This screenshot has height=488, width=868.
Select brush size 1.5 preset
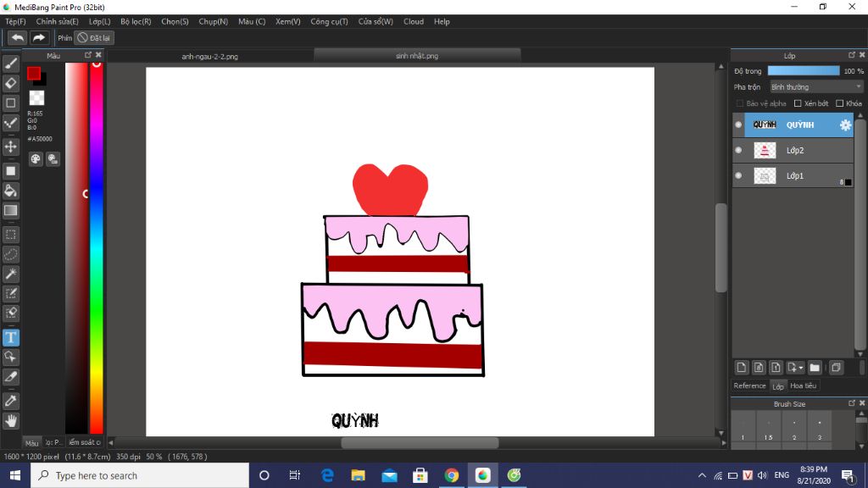click(768, 427)
